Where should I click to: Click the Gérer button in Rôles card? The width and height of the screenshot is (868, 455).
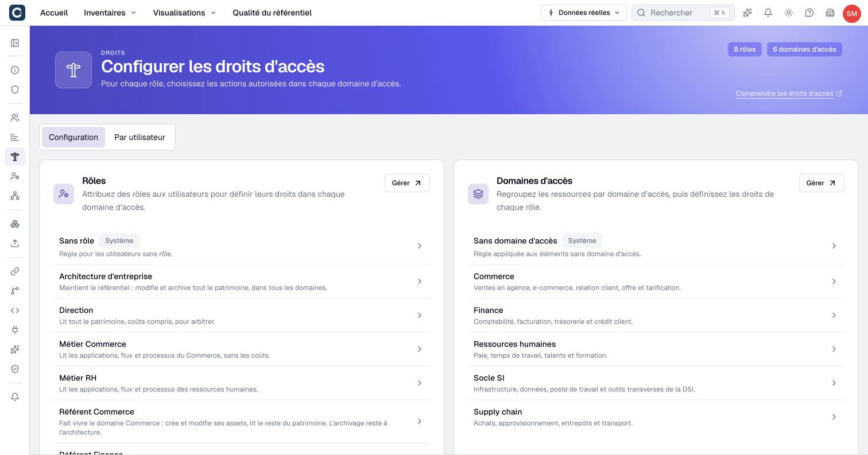407,183
